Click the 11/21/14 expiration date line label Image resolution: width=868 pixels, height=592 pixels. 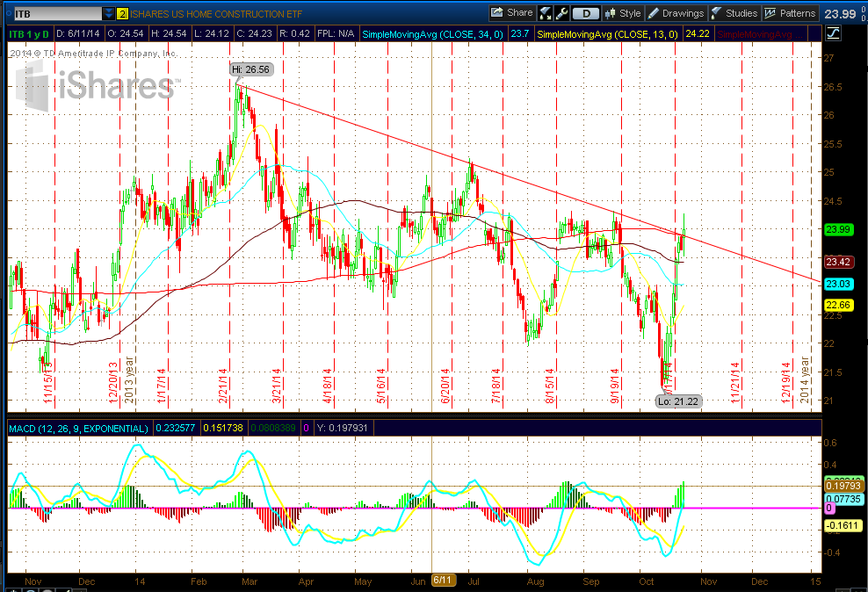pos(735,384)
